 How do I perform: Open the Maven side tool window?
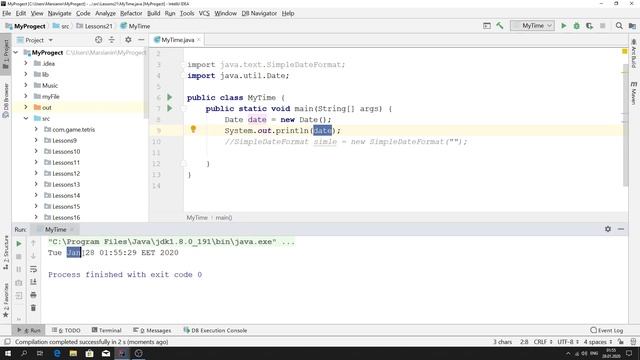coord(633,93)
